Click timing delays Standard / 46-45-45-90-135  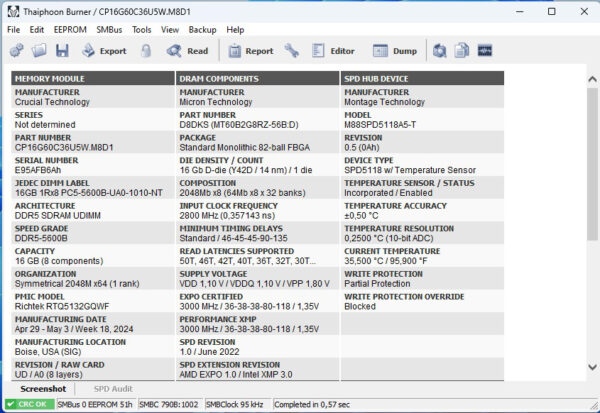click(233, 238)
